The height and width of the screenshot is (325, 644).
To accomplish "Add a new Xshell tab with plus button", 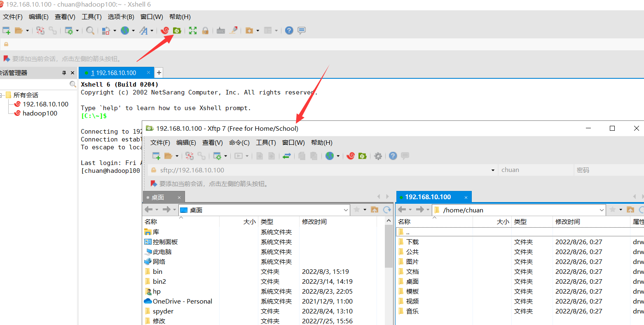I will (159, 73).
